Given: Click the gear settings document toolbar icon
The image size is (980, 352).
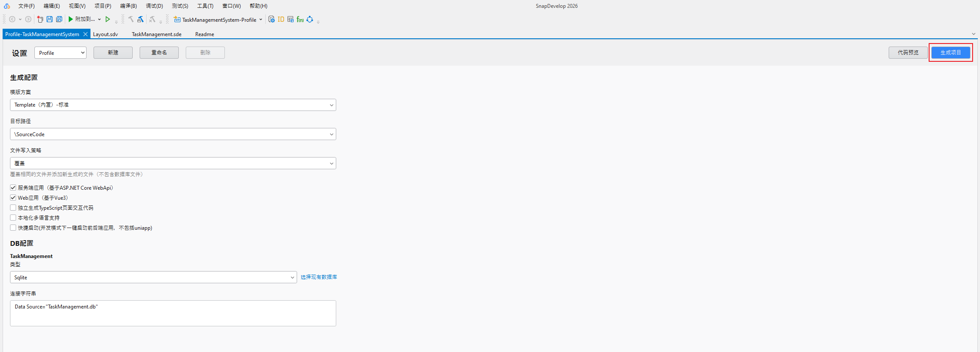Looking at the screenshot, I should click(271, 19).
